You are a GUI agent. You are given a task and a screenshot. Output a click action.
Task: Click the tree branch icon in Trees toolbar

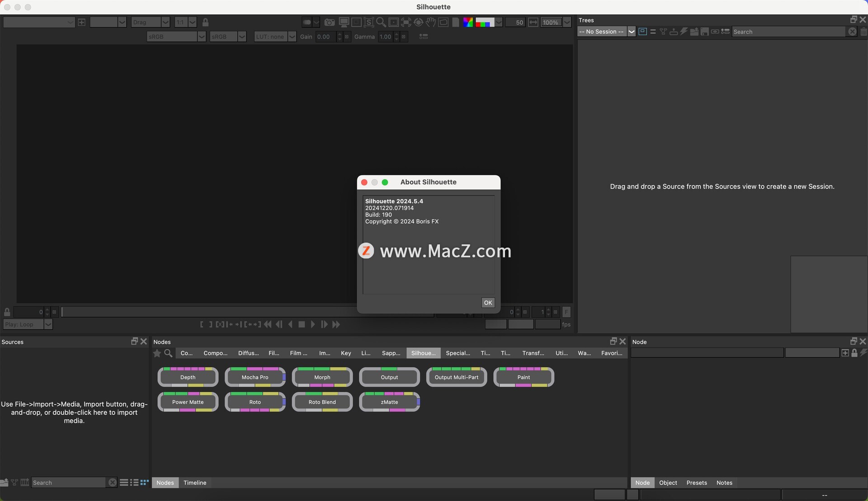point(663,32)
